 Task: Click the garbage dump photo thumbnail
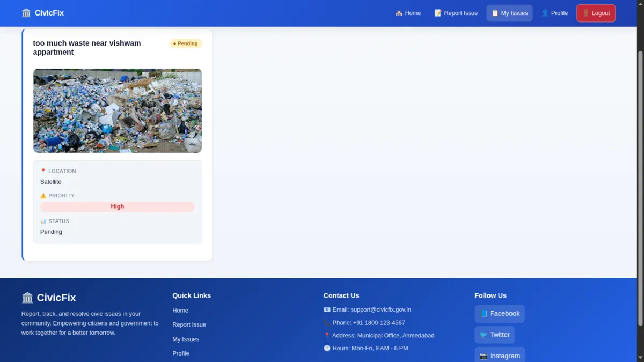tap(118, 110)
